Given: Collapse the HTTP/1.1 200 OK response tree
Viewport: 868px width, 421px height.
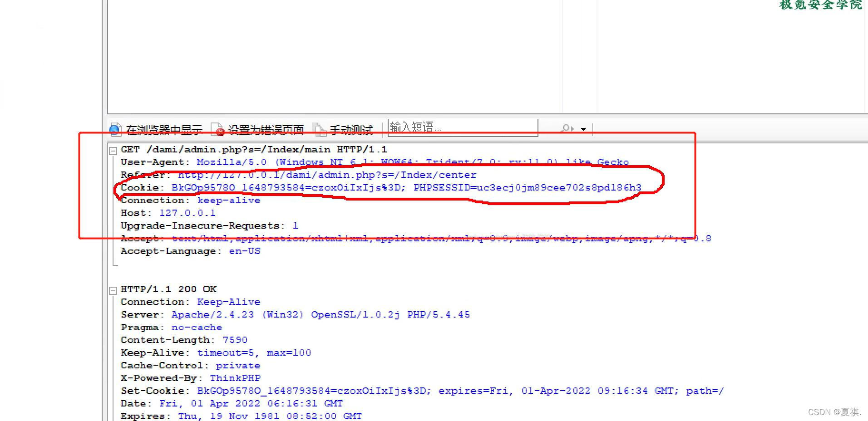Looking at the screenshot, I should coord(113,290).
